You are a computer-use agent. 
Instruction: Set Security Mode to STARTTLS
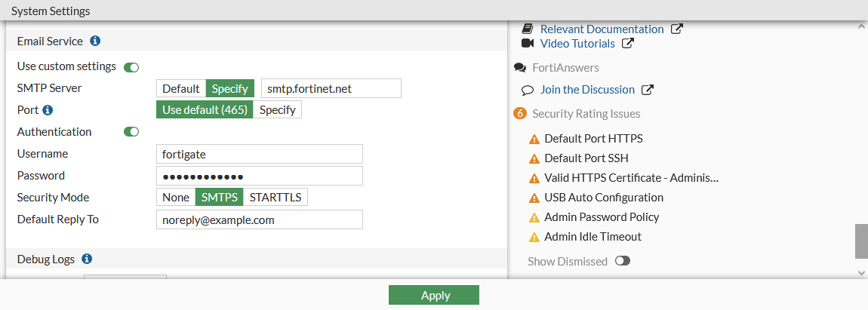point(275,198)
